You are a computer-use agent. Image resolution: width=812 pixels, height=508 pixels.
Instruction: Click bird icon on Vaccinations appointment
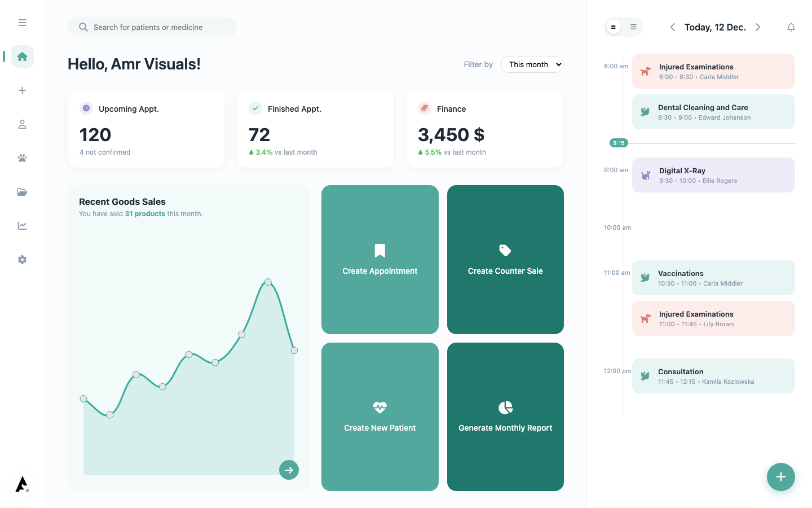(645, 278)
